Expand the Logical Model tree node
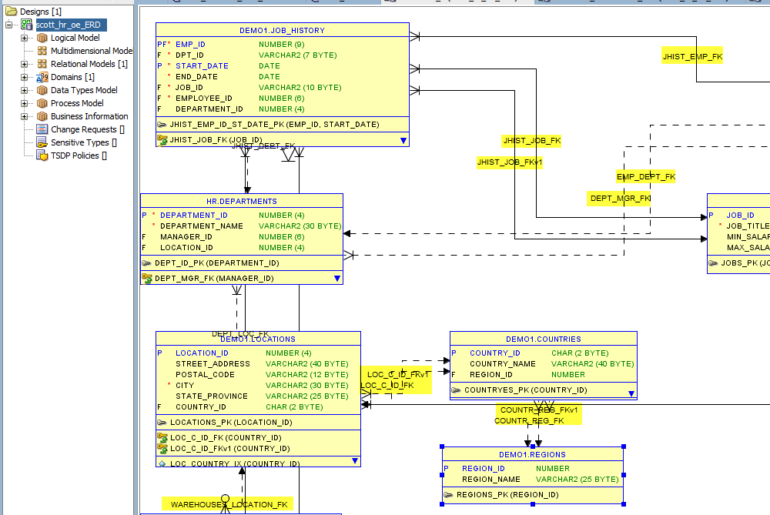This screenshot has width=770, height=515. (x=25, y=38)
